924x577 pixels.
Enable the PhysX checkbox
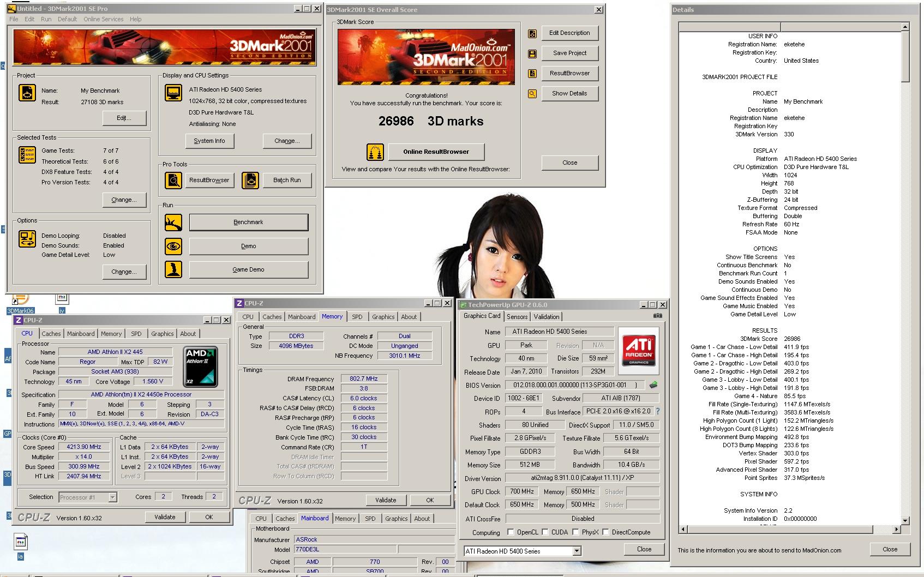[575, 532]
